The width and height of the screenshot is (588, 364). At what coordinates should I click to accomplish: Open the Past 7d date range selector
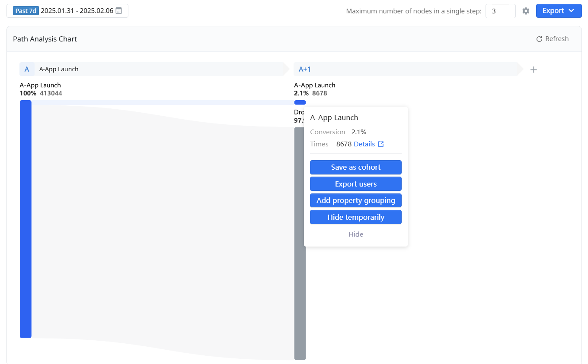pyautogui.click(x=26, y=11)
